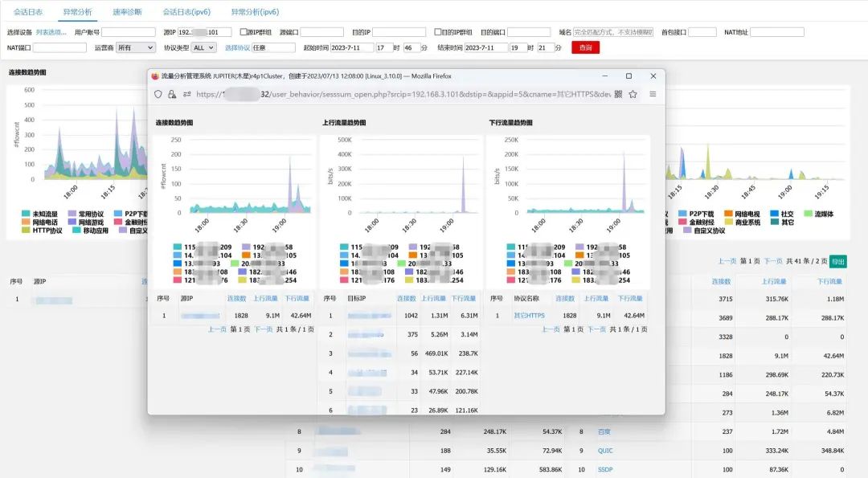Open the Firefox hamburger menu
Image resolution: width=868 pixels, height=478 pixels.
[x=653, y=94]
